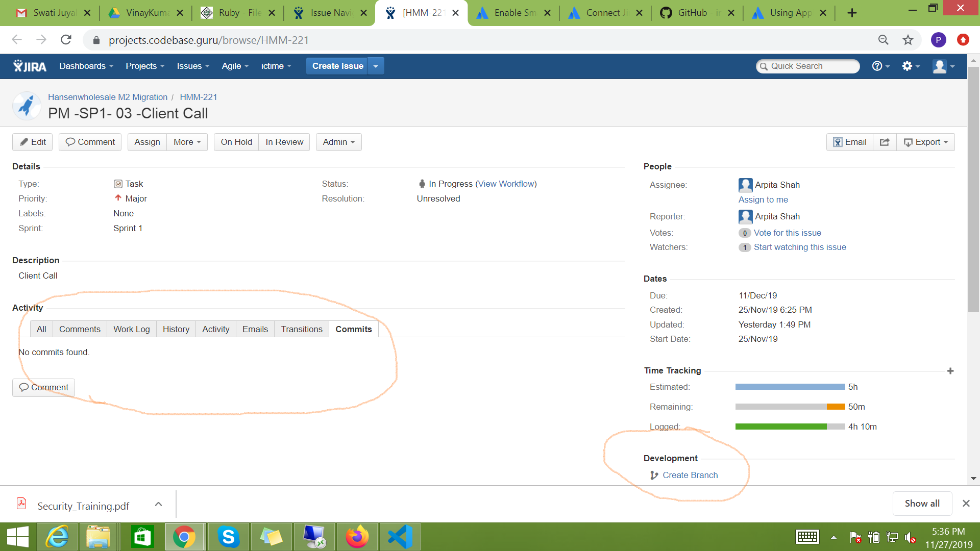Screen dimensions: 980x551
Task: Expand the More actions dropdown
Action: click(187, 142)
